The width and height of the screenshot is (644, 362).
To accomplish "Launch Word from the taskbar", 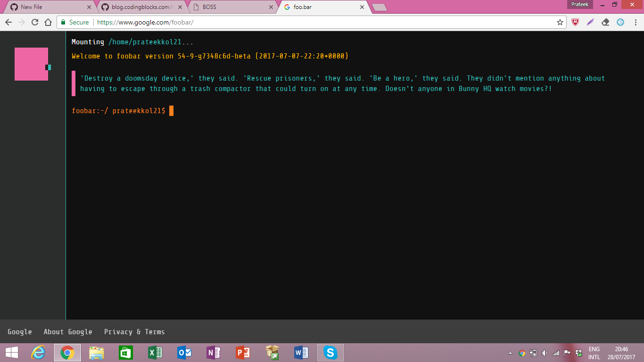I will 301,353.
